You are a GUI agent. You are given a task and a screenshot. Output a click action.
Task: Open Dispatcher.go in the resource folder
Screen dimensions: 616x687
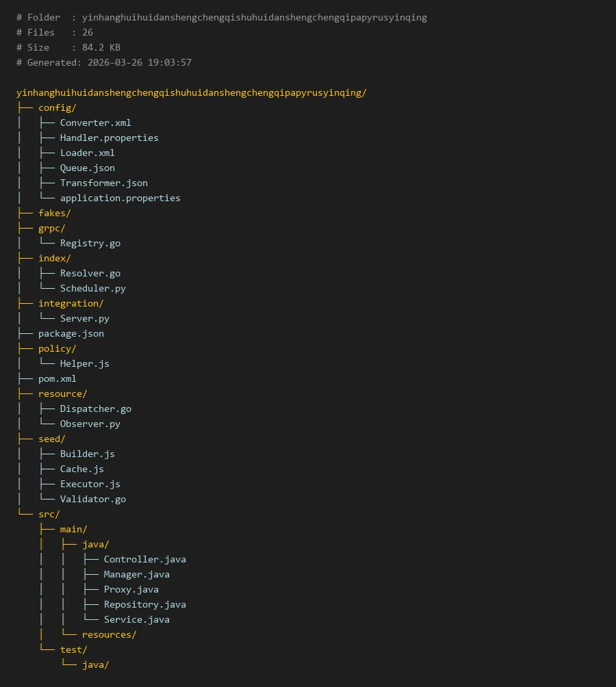click(95, 409)
